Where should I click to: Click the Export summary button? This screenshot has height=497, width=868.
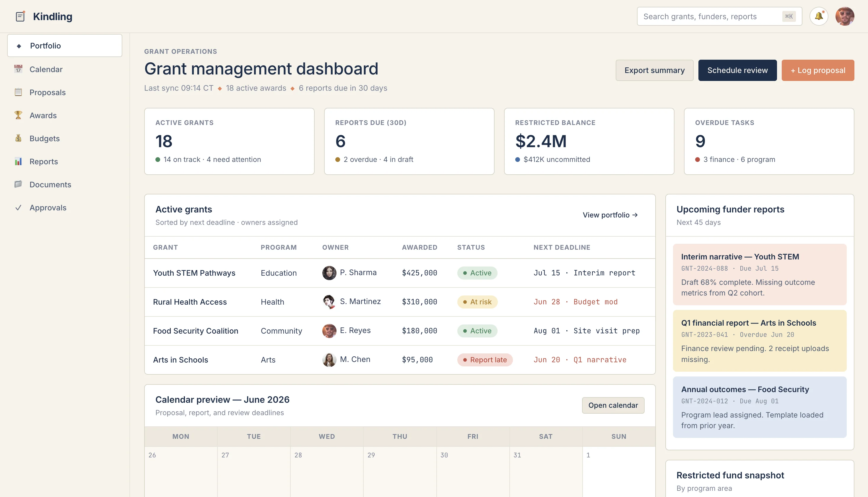pos(654,70)
